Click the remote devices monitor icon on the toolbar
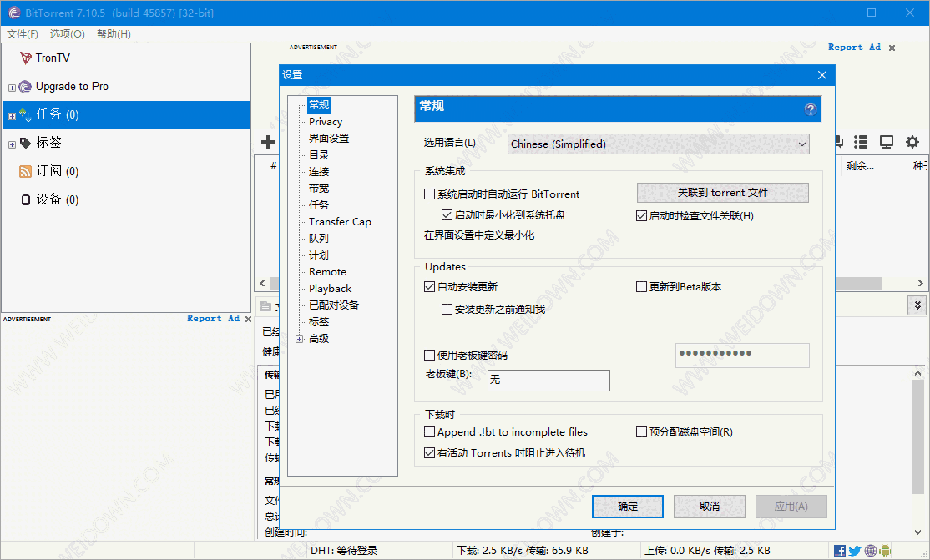Image resolution: width=930 pixels, height=560 pixels. pos(886,142)
